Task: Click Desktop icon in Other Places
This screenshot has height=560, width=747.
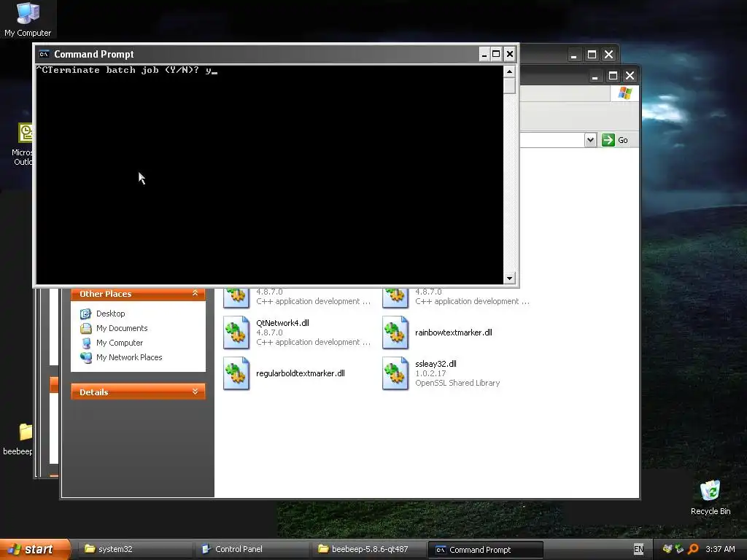Action: click(x=86, y=314)
